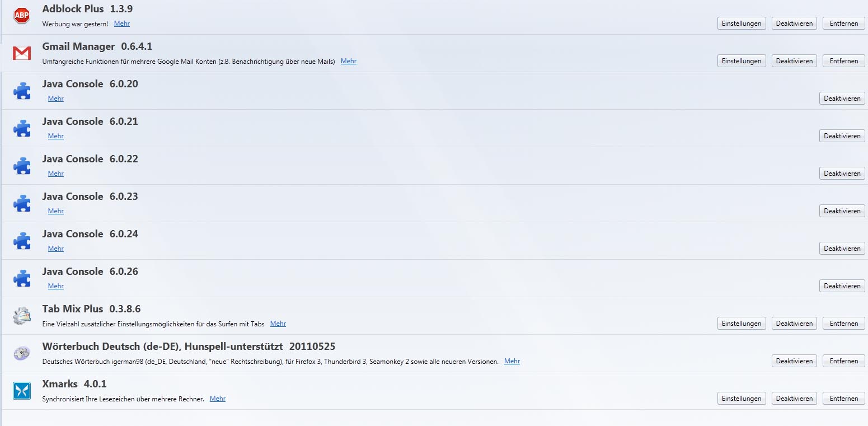Remove Gmail Manager with Entfernen

844,61
